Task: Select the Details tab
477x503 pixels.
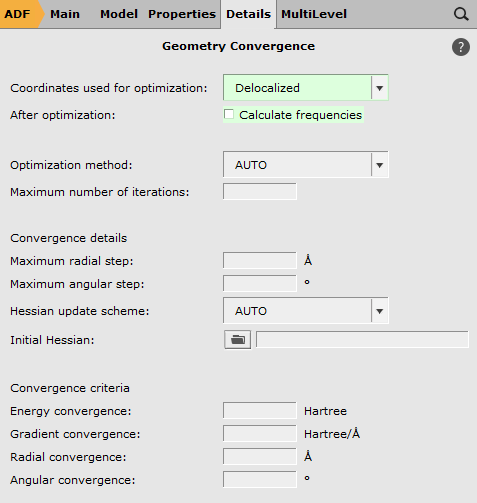Action: pyautogui.click(x=248, y=14)
